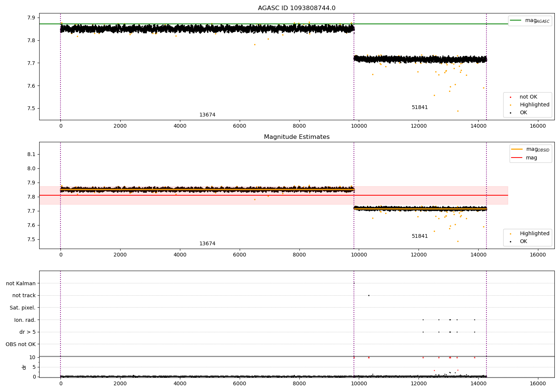
Task: Click the '13674' annotation in the middle plot
Action: [x=207, y=244]
